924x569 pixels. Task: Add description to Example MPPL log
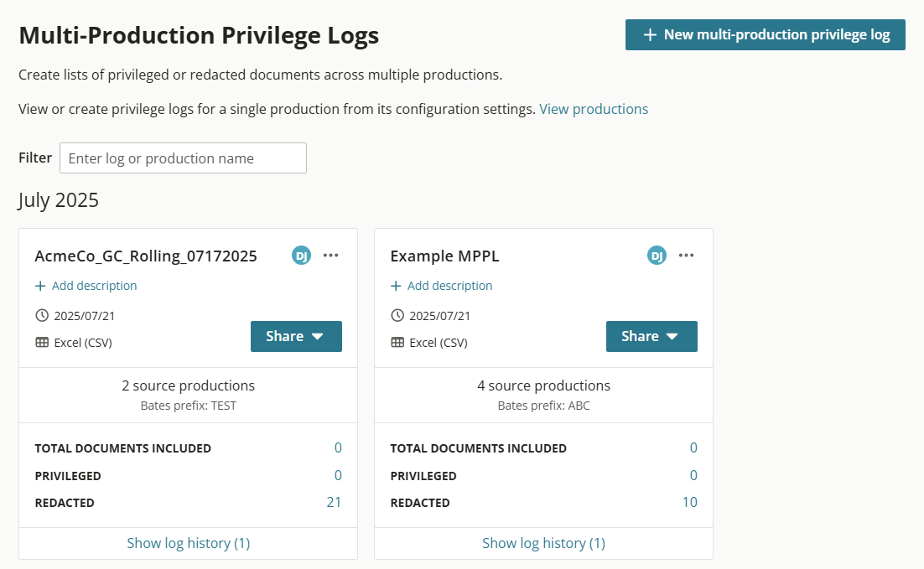pyautogui.click(x=442, y=286)
